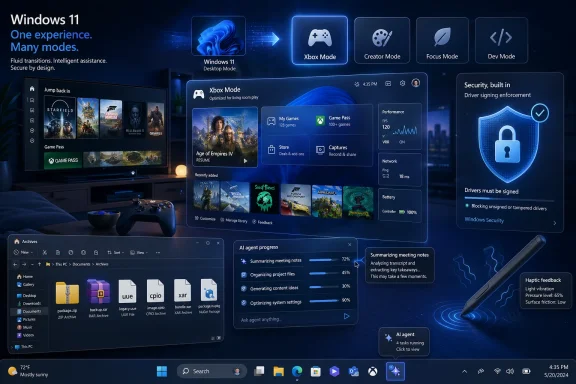
Task: Open the Minecraft game thumbnail
Action: coord(327,201)
